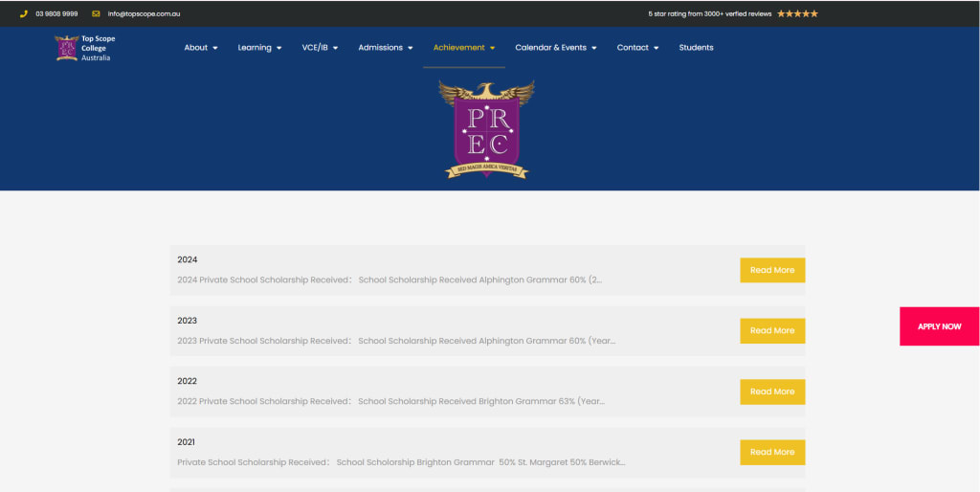Image resolution: width=980 pixels, height=492 pixels.
Task: Click the five-star rating icons
Action: [x=797, y=13]
